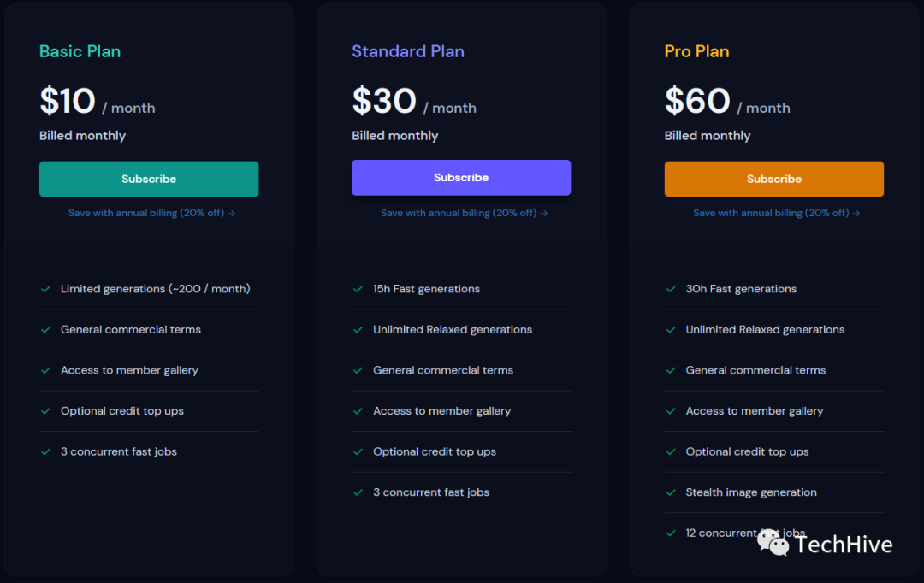This screenshot has height=583, width=924.
Task: Click checkmark beside Stealth image generation
Action: point(671,492)
